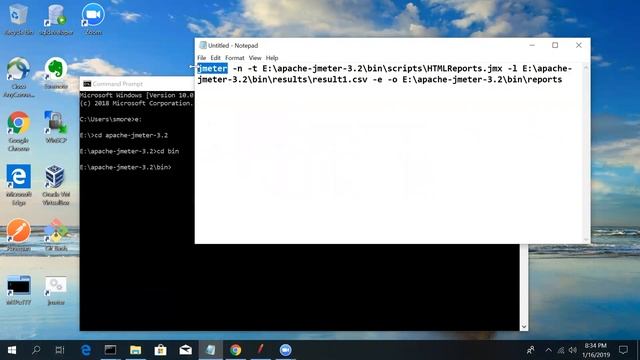Viewport: 640px width, 360px height.
Task: Click the Notepad vertical scrollbar
Action: pos(586,153)
